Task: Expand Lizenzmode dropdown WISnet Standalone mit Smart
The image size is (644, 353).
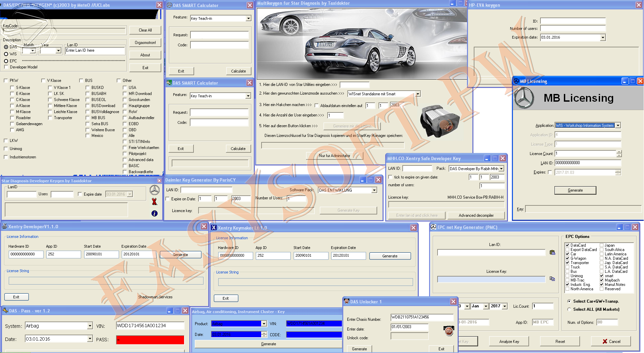Action: click(418, 94)
